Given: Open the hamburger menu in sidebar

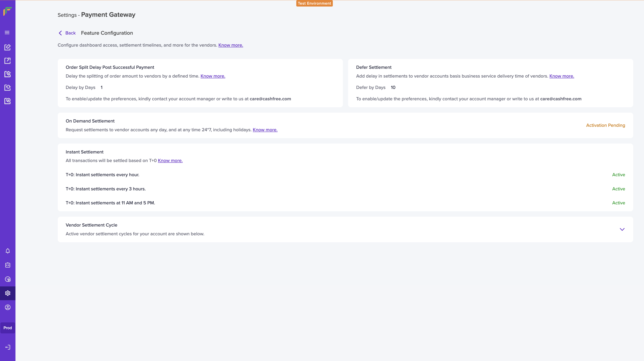Looking at the screenshot, I should tap(7, 32).
